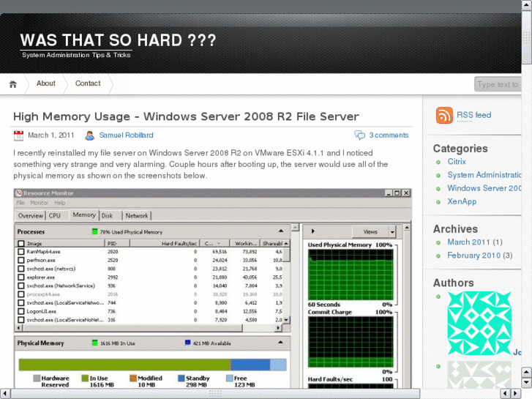Click the calendar icon beside March 1, 2011
The height and width of the screenshot is (399, 532).
tap(19, 135)
